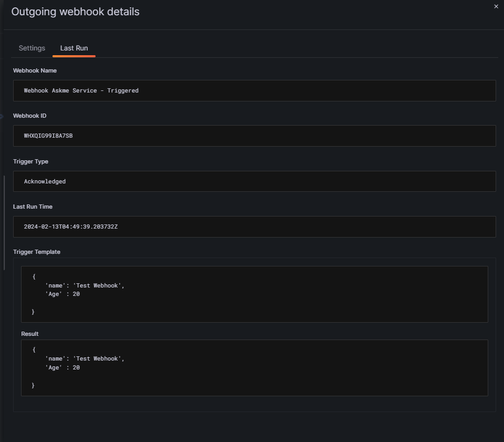The height and width of the screenshot is (442, 504).
Task: Click the "Webhook Name" label
Action: pyautogui.click(x=35, y=70)
